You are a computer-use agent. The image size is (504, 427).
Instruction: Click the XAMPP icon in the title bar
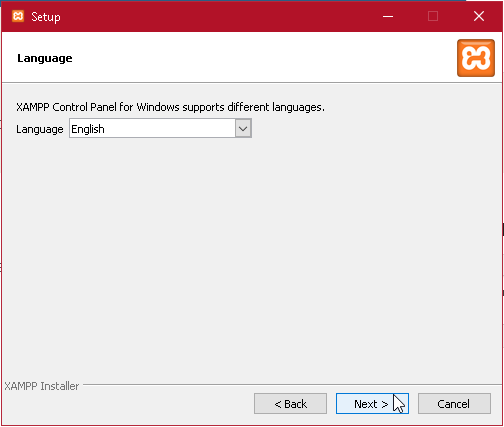pyautogui.click(x=18, y=16)
